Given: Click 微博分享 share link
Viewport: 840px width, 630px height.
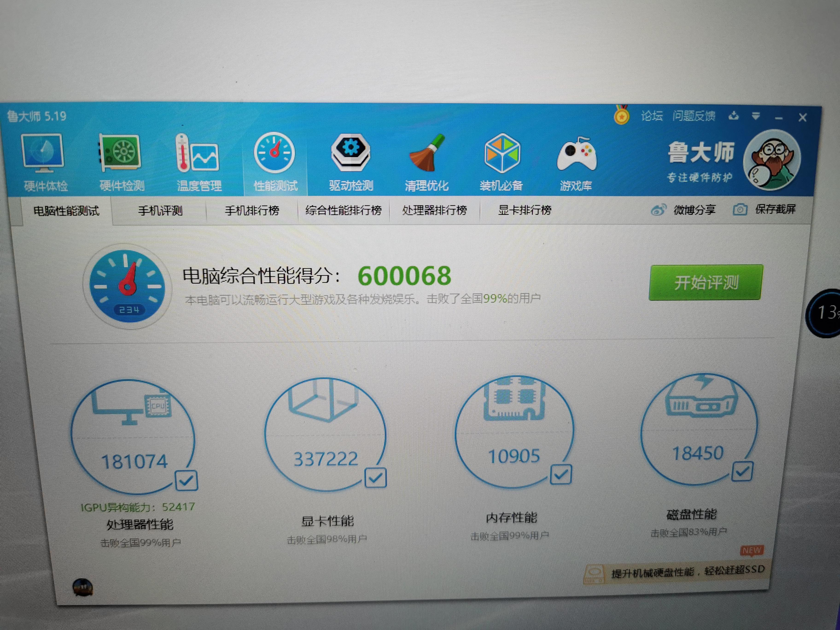Looking at the screenshot, I should [x=694, y=210].
